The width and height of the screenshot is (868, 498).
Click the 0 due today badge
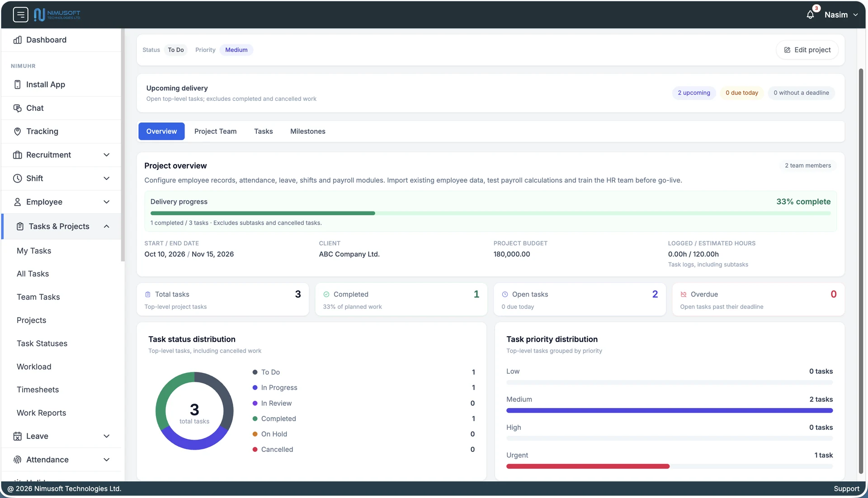(x=742, y=93)
